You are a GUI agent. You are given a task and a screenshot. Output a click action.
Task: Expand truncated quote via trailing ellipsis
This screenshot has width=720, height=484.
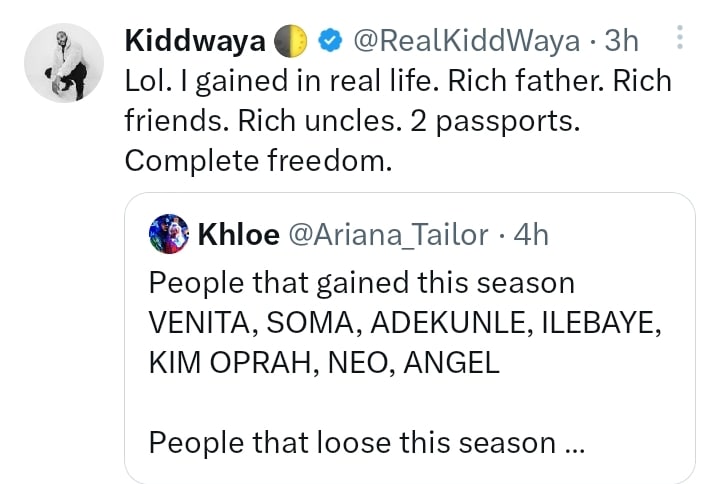click(573, 442)
